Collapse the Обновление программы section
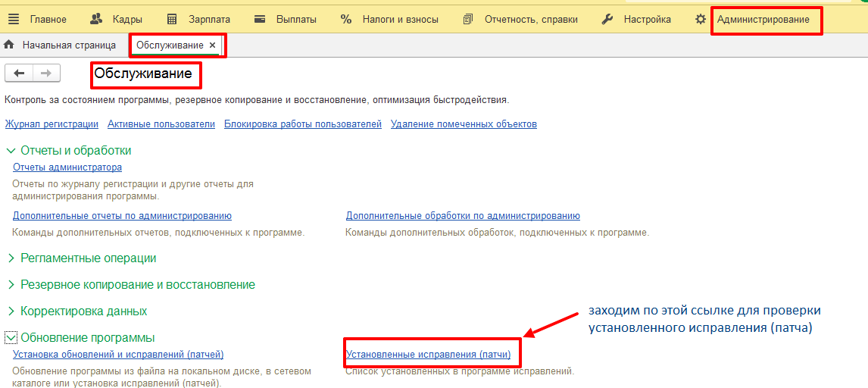The width and height of the screenshot is (868, 388). pos(11,337)
